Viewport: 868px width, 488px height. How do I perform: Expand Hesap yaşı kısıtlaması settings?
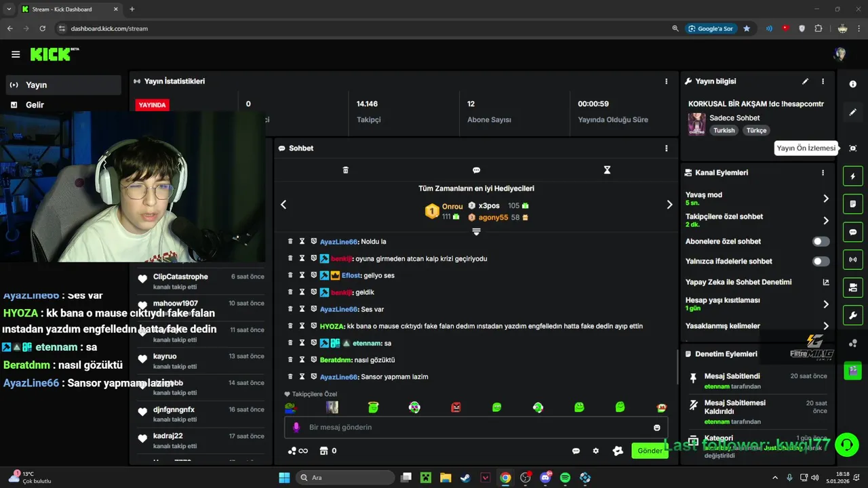tap(825, 304)
